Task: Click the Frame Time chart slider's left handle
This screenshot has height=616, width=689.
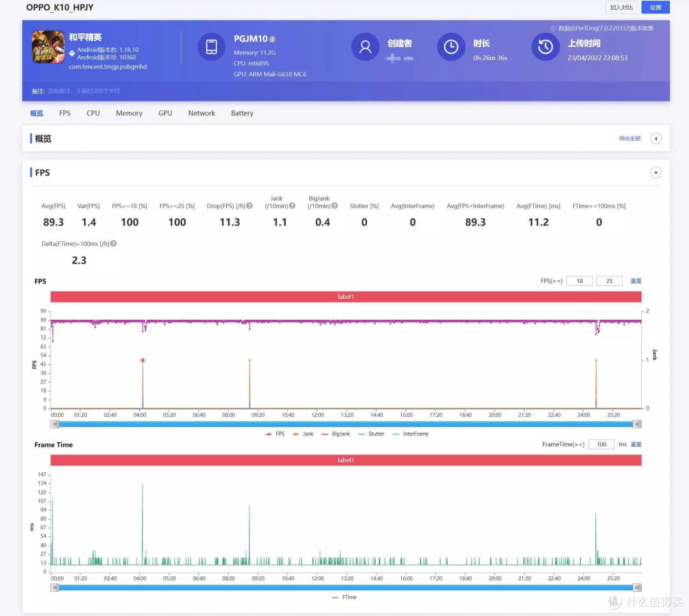Action: (55, 588)
